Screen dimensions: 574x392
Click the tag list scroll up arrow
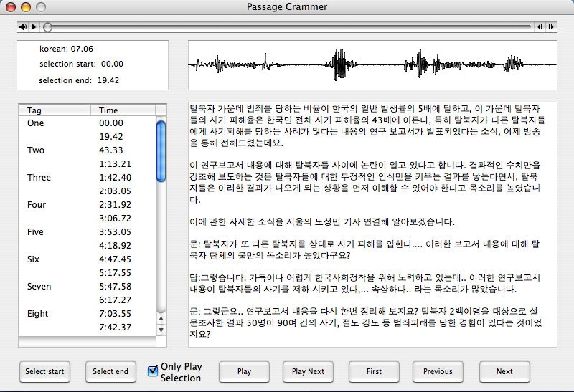point(161,320)
